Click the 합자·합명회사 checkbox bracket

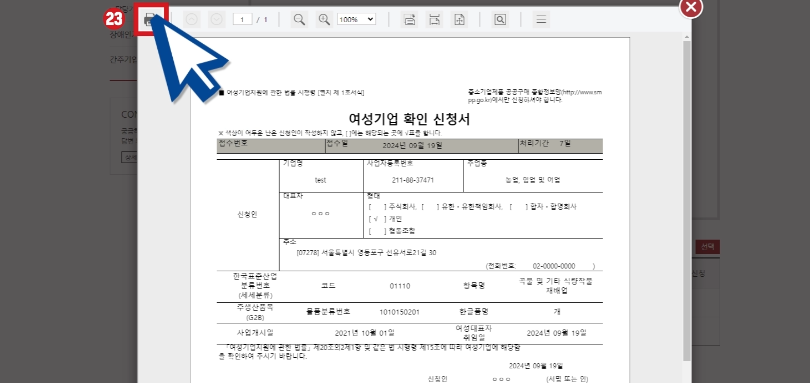519,207
